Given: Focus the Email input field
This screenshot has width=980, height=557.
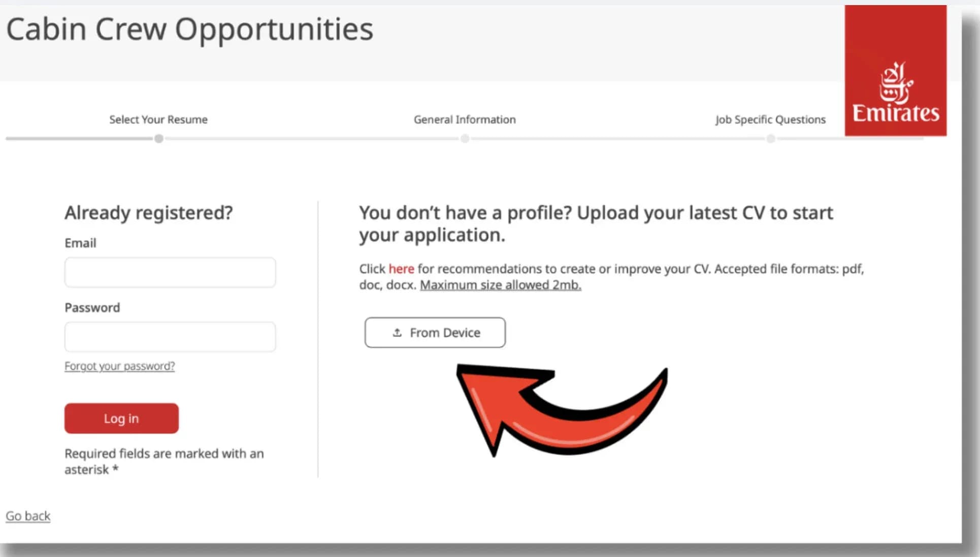Looking at the screenshot, I should [x=170, y=272].
